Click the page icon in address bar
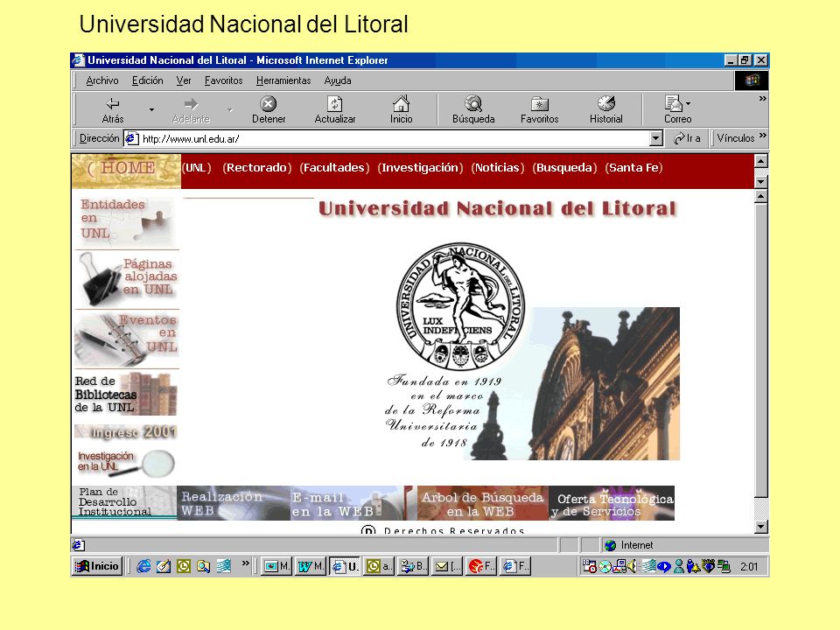The width and height of the screenshot is (840, 630). click(x=131, y=139)
